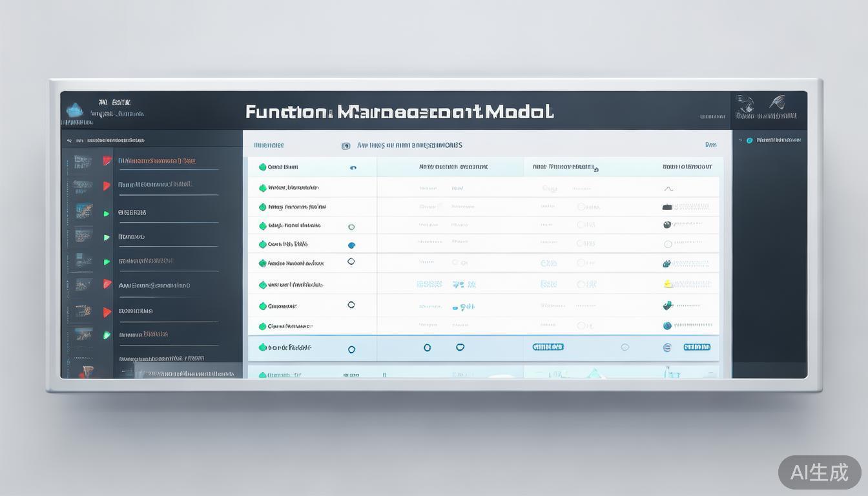Select the empty radio circle in the highlighted bottom row

coord(351,349)
